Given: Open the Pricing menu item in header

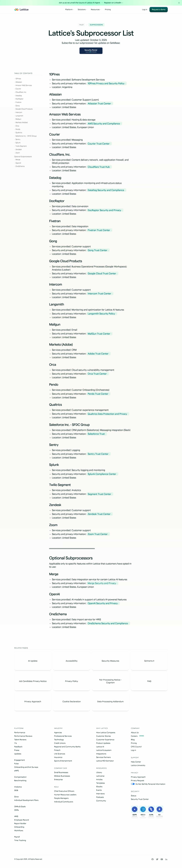Looking at the screenshot, I should [108, 9].
